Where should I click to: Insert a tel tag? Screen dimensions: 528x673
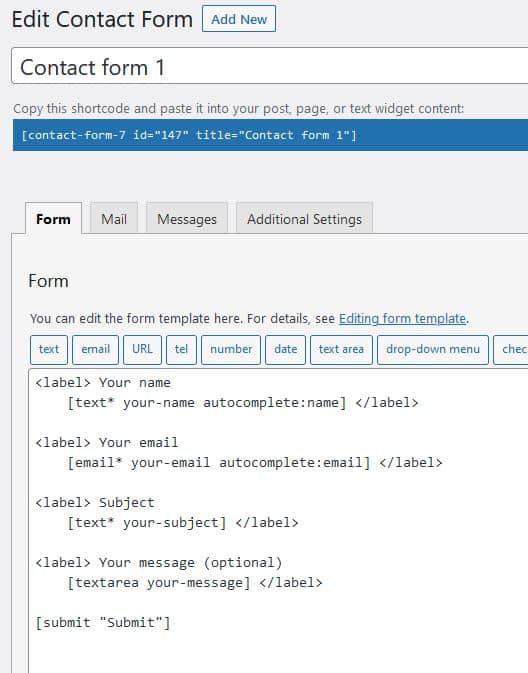pyautogui.click(x=181, y=349)
